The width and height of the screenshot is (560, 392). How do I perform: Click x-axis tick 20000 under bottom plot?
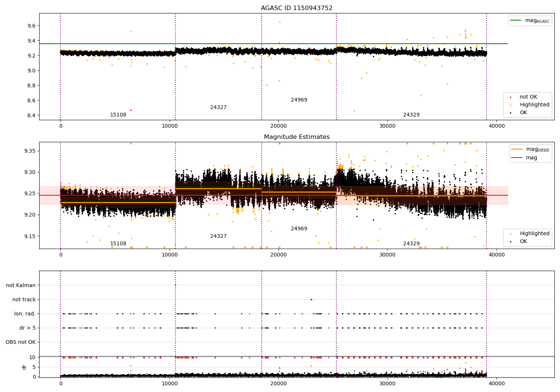(279, 384)
